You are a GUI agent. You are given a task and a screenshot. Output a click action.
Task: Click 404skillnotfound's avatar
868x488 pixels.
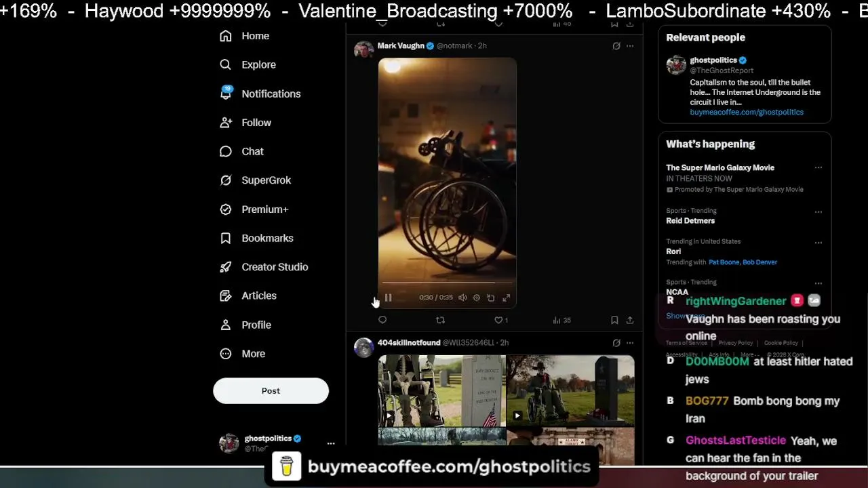click(x=363, y=347)
